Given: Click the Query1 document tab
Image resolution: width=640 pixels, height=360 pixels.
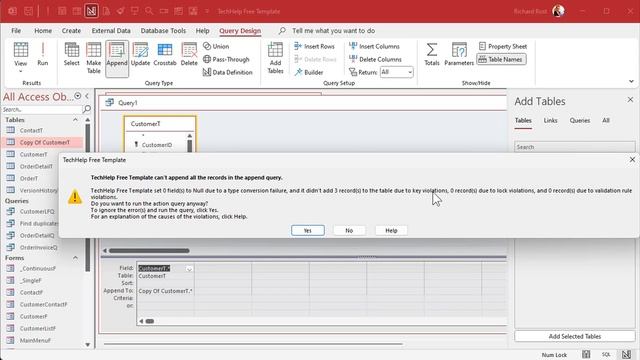Looking at the screenshot, I should pyautogui.click(x=128, y=103).
